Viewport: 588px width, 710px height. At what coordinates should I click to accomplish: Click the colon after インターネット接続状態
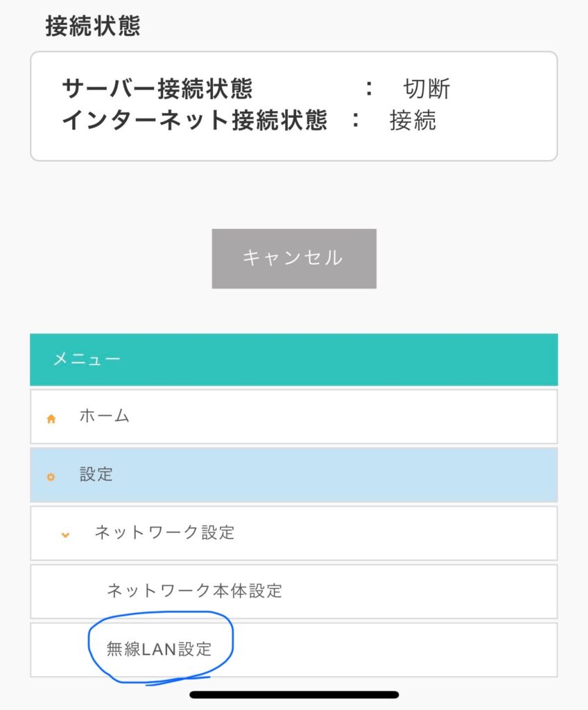tap(356, 121)
